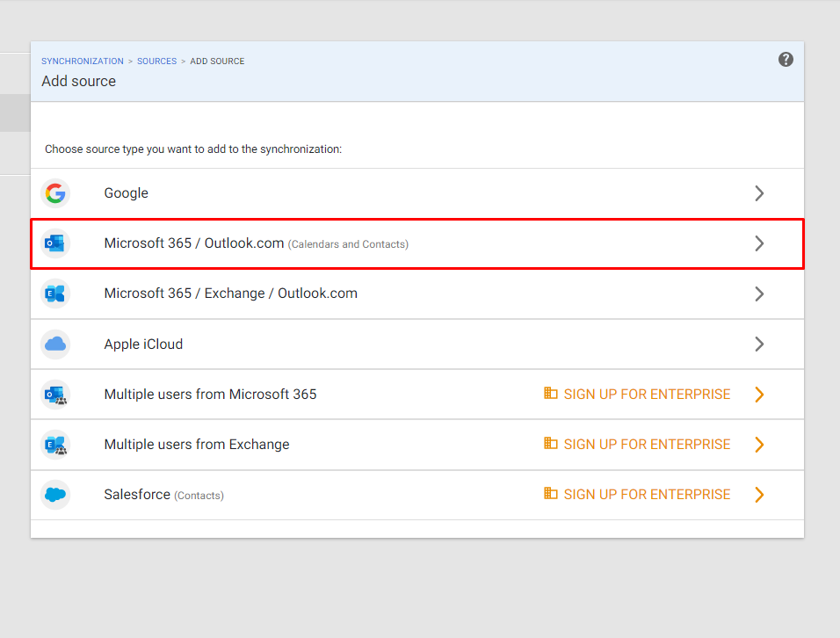
Task: Click the Google logo icon
Action: [55, 192]
